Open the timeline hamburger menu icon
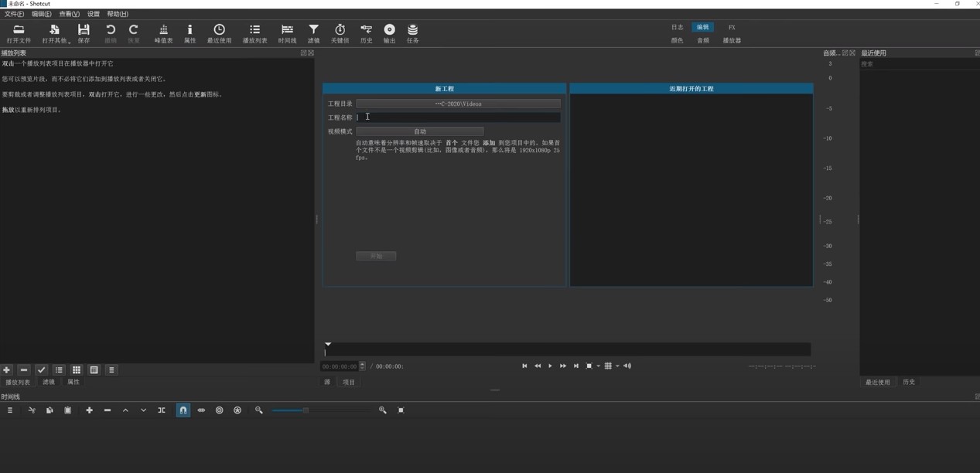Screen dimensions: 980x473 pyautogui.click(x=10, y=410)
